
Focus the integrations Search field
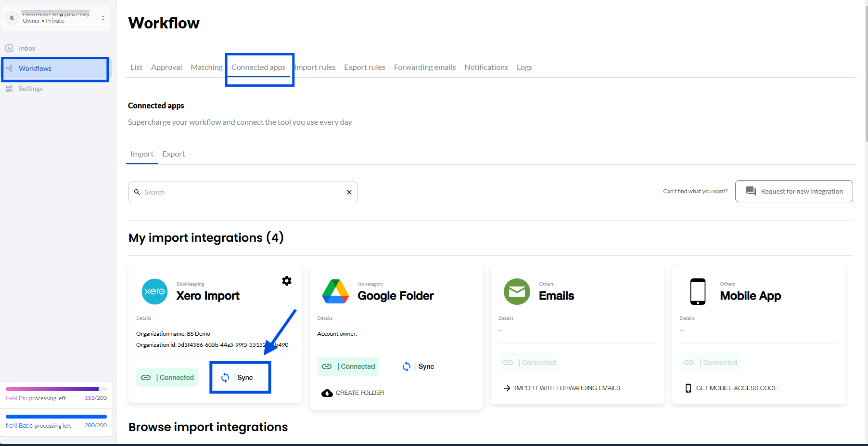(x=243, y=192)
